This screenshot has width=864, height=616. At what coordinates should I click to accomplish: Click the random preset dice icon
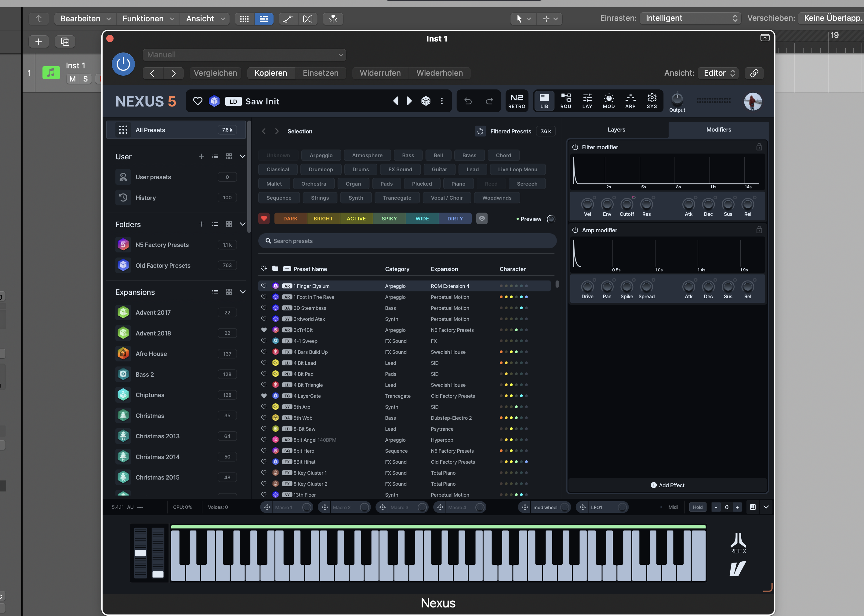coord(426,101)
